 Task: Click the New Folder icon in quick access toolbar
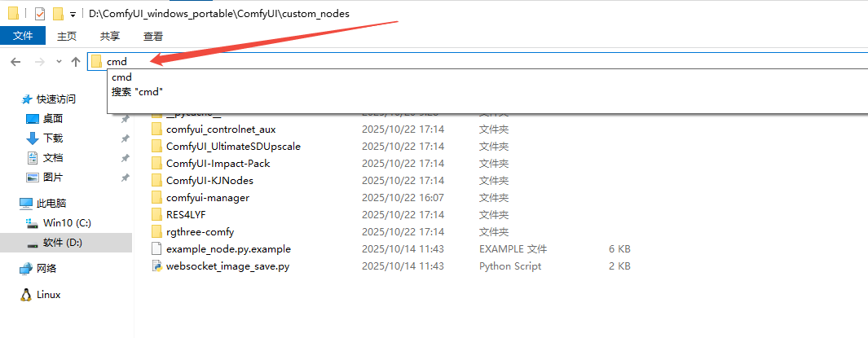(58, 14)
